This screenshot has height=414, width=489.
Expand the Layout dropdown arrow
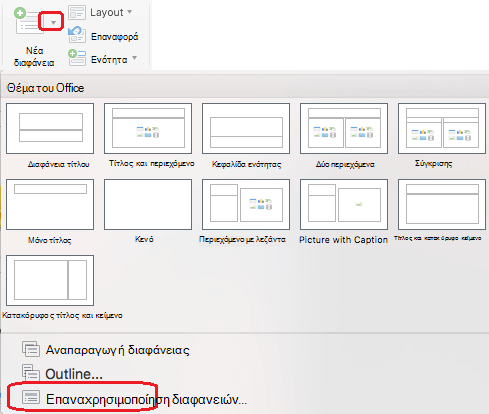pos(129,12)
